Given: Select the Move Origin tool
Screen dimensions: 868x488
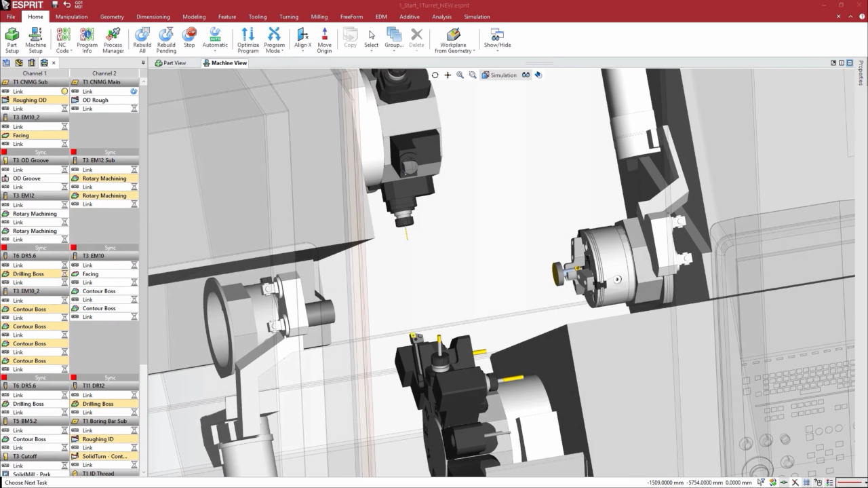Looking at the screenshot, I should click(x=325, y=41).
